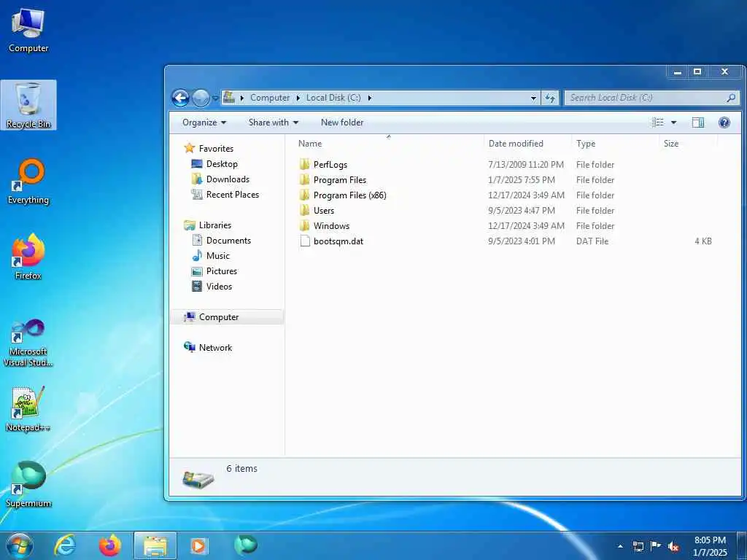Open the Computer desktop icon
The image size is (747, 560).
coord(28,31)
